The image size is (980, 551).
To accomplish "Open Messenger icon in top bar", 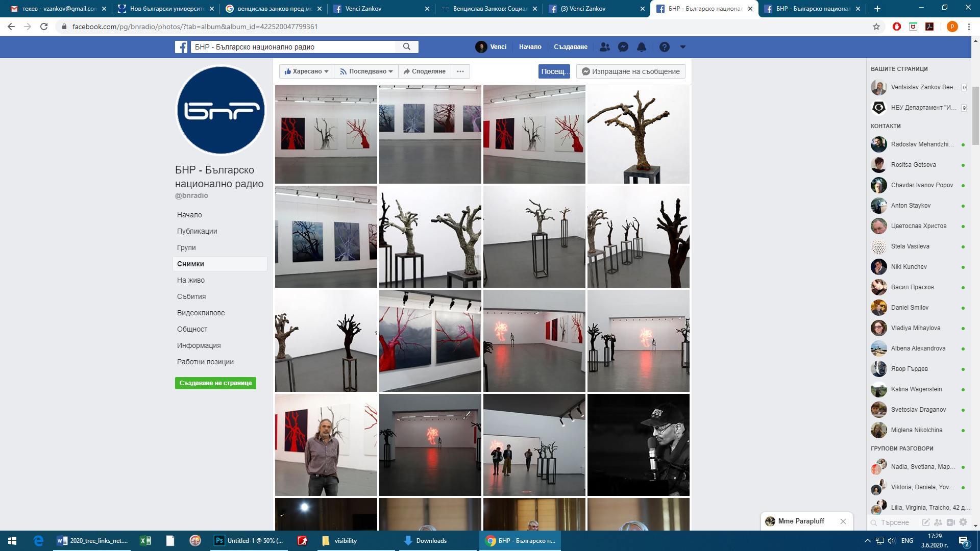I will click(623, 47).
